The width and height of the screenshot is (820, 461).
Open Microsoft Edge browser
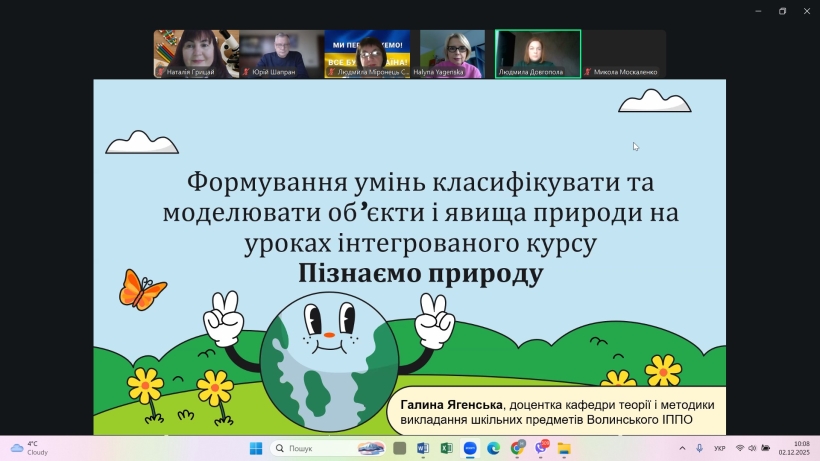click(494, 448)
